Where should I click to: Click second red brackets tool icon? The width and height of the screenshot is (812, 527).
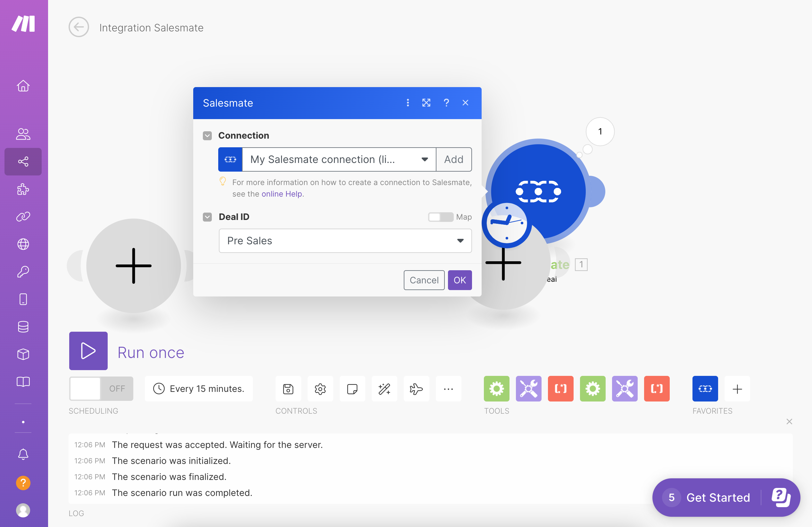657,389
